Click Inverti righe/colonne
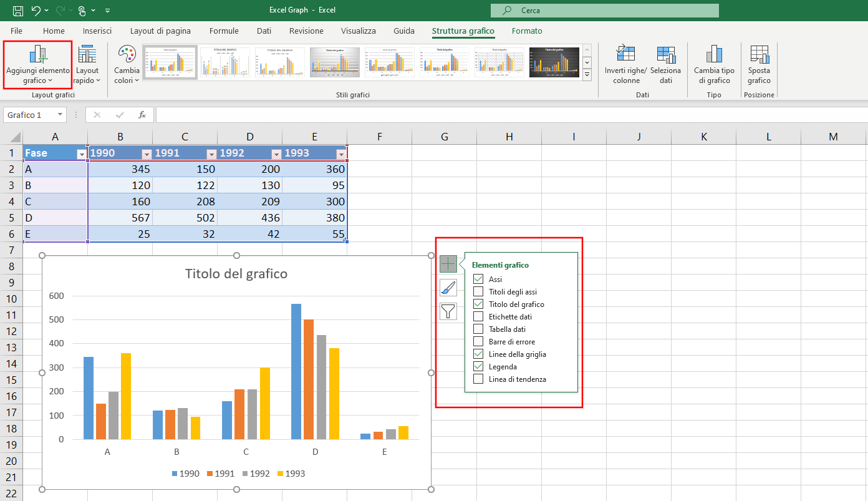 (626, 64)
